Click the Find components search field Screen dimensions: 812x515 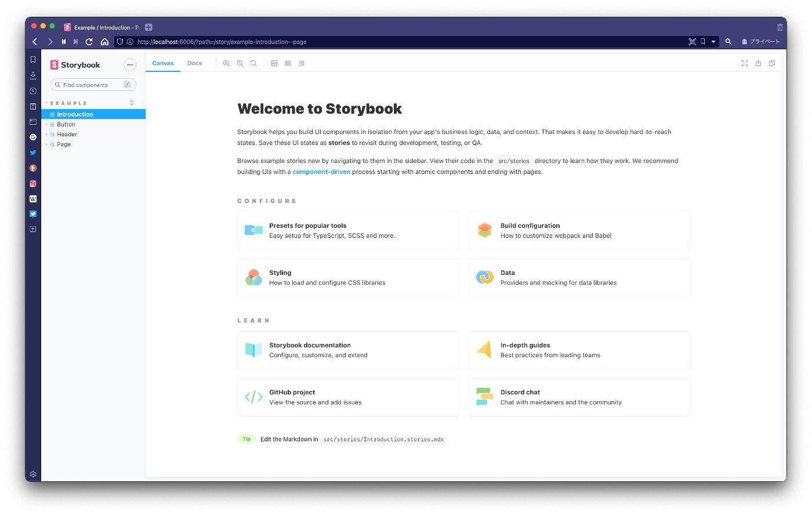tap(93, 85)
